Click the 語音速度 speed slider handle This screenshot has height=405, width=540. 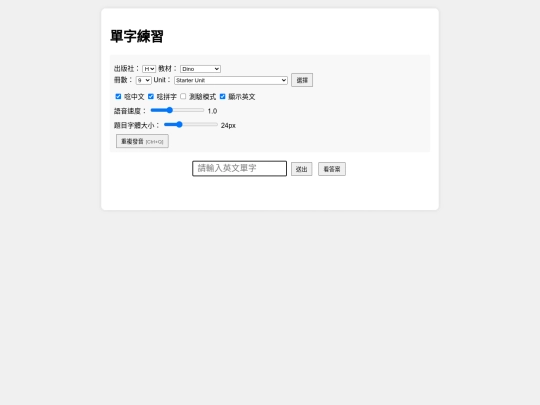169,110
